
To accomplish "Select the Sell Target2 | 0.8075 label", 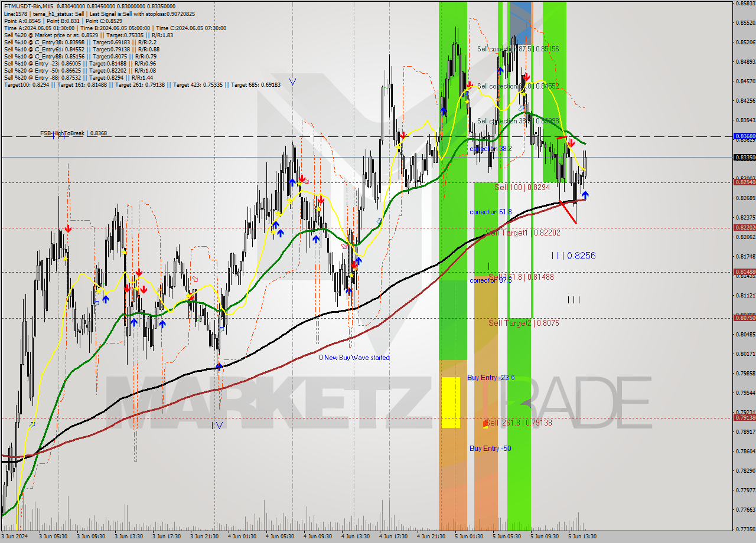I will click(523, 323).
